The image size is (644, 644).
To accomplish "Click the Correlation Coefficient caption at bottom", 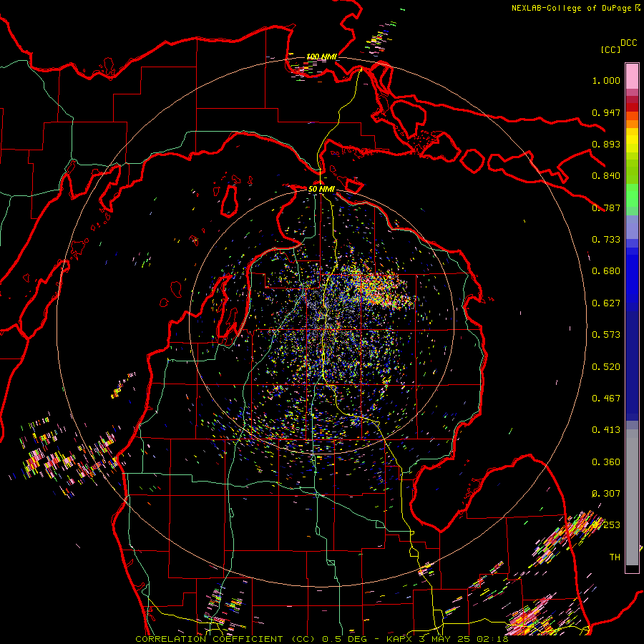I will coord(321,639).
